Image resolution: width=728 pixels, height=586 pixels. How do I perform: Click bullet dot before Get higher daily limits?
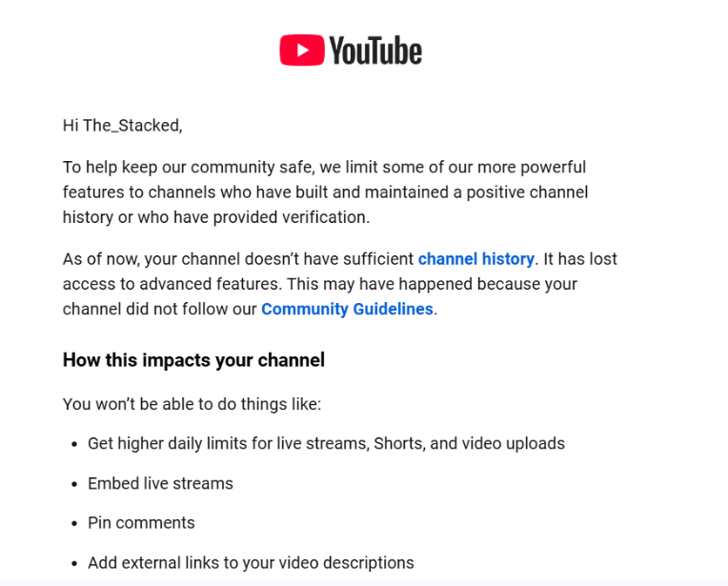tap(74, 444)
